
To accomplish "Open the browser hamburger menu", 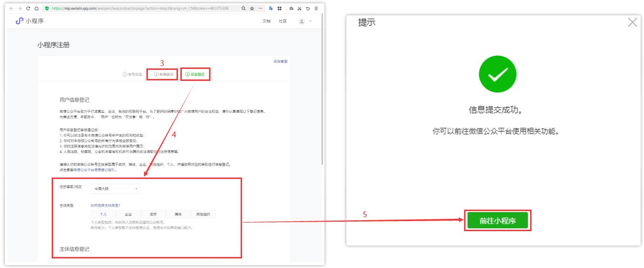I will (x=316, y=9).
